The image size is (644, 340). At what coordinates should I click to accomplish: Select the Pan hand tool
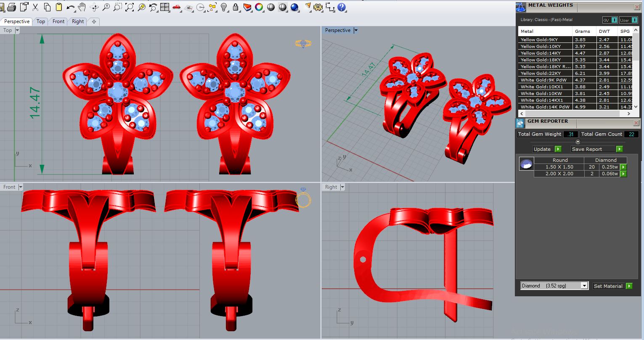[82, 7]
